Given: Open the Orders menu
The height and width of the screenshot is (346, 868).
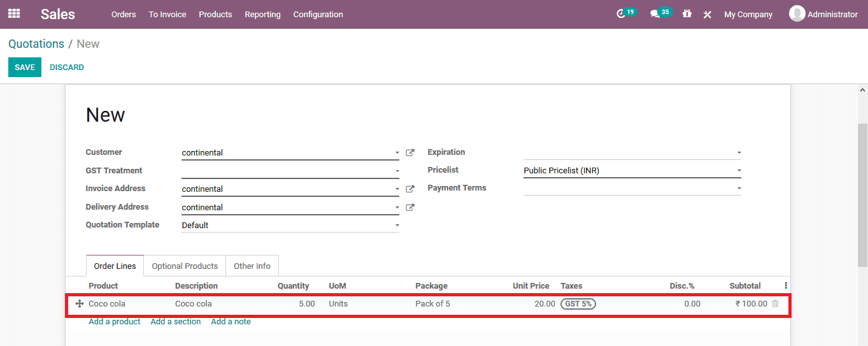Looking at the screenshot, I should [124, 14].
